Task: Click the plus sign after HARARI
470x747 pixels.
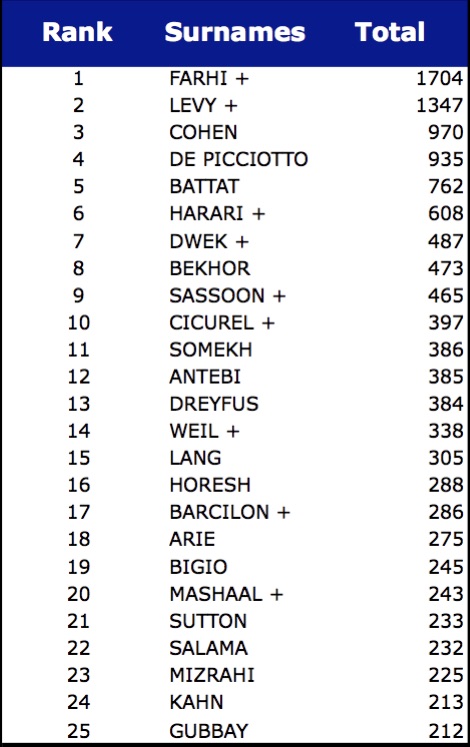Action: [259, 214]
